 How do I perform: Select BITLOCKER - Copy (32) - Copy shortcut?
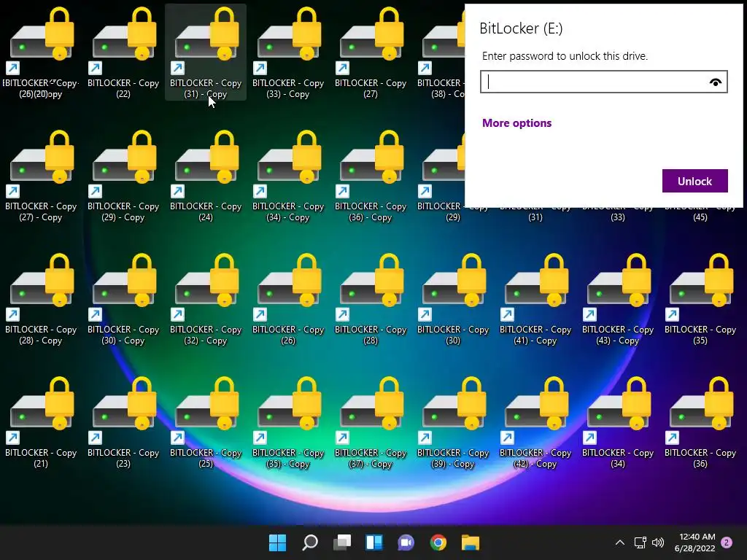click(206, 299)
